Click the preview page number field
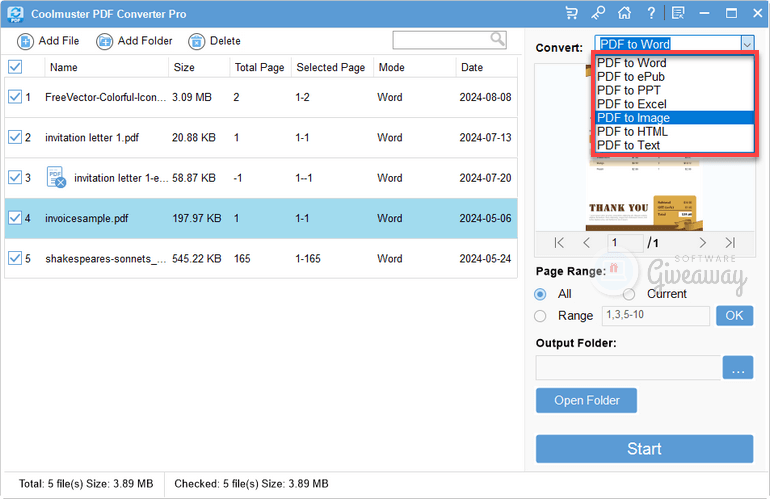 [625, 243]
